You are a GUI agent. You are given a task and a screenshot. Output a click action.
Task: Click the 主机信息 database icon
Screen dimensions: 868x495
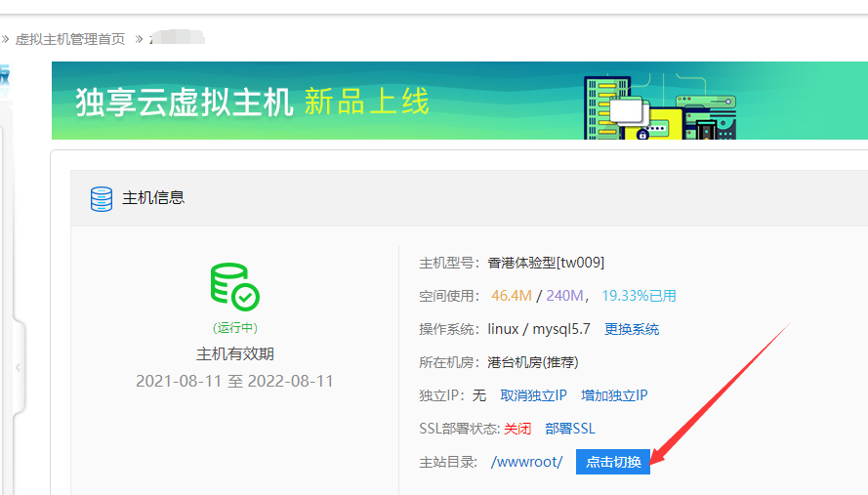click(102, 199)
